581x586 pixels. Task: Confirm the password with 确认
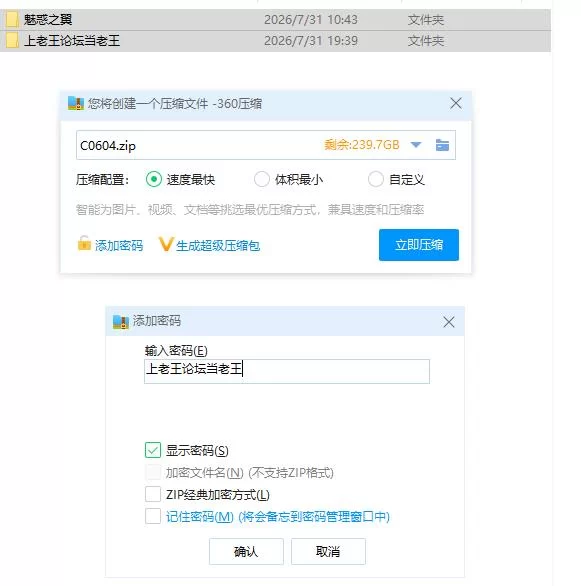(246, 551)
